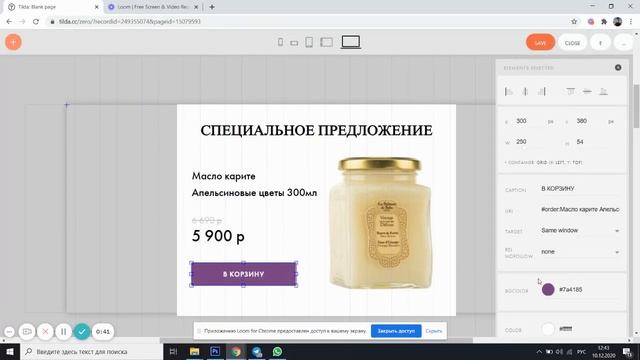Image resolution: width=640 pixels, height=360 pixels.
Task: Open a new browser tab
Action: pyautogui.click(x=212, y=7)
